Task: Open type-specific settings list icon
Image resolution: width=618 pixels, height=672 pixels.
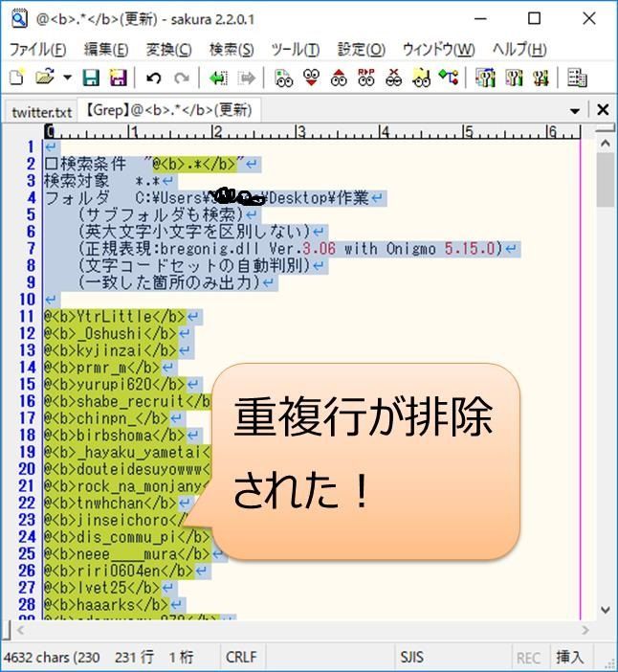Action: click(x=486, y=78)
